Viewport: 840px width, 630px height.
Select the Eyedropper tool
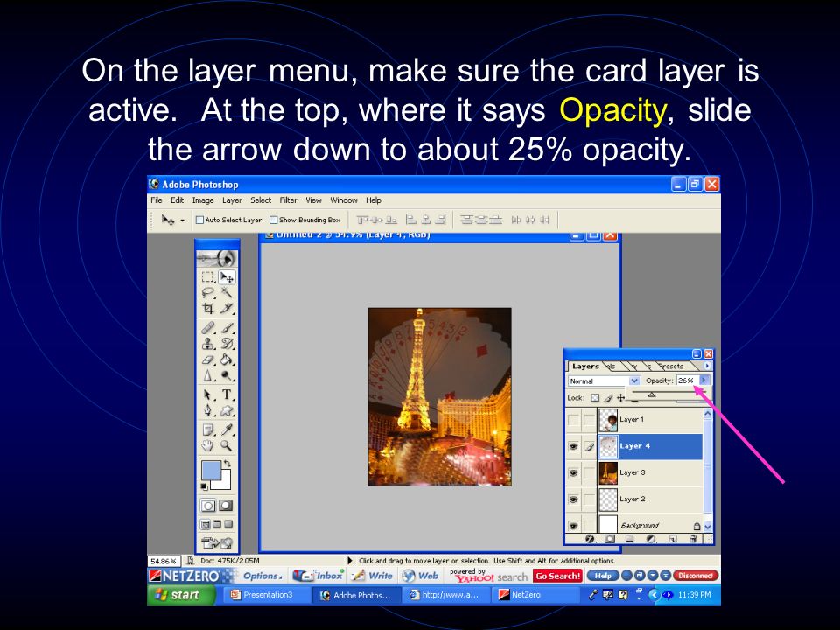(x=227, y=430)
